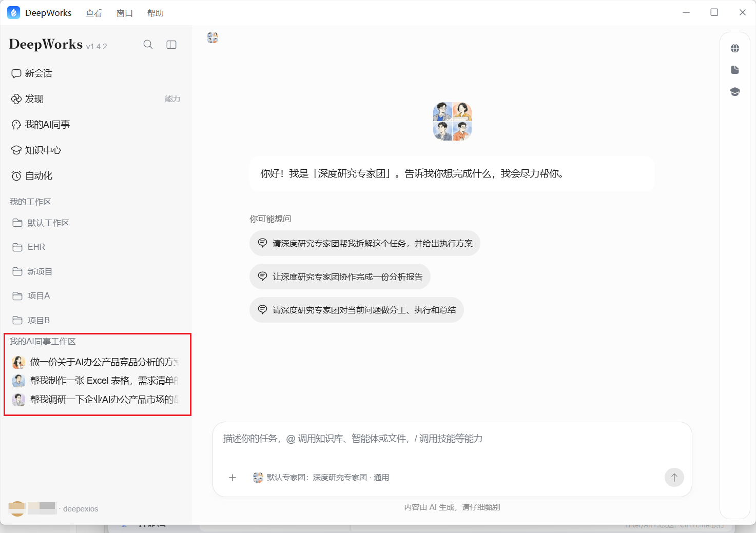Select 项目A workspace folder

pos(31,296)
